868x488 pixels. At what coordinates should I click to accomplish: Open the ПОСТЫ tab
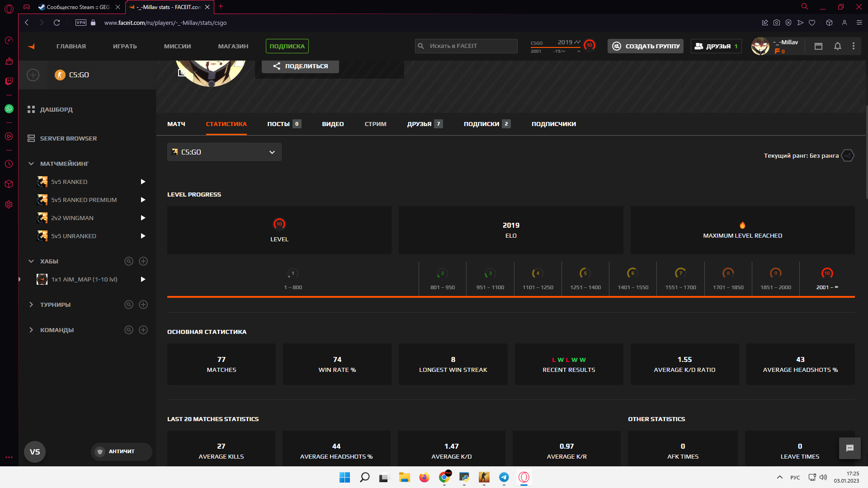click(284, 124)
